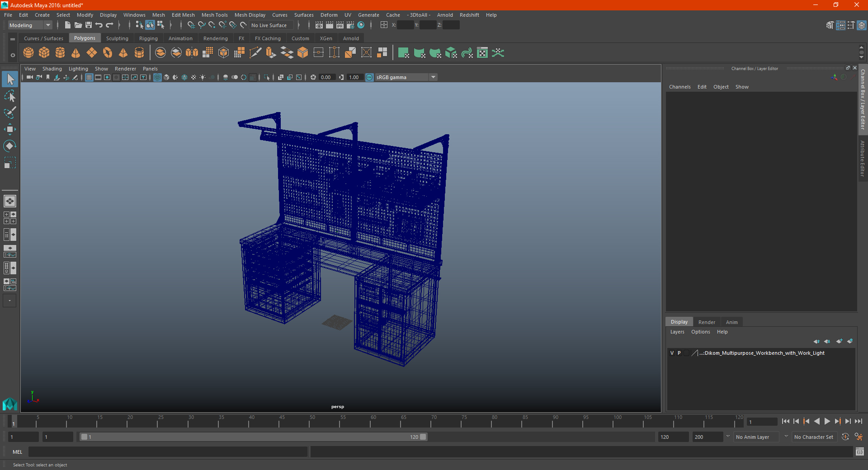Click the Bevel cube shelf icon

tap(302, 53)
